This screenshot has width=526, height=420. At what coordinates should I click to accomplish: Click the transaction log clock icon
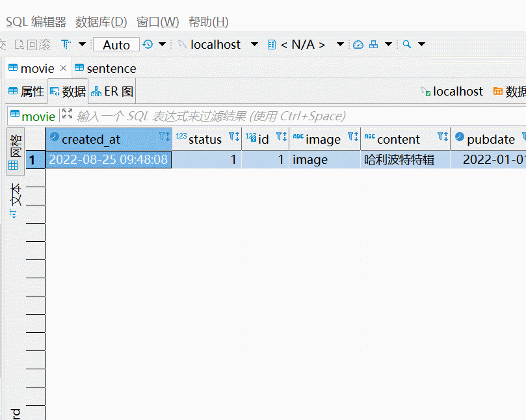pyautogui.click(x=148, y=44)
